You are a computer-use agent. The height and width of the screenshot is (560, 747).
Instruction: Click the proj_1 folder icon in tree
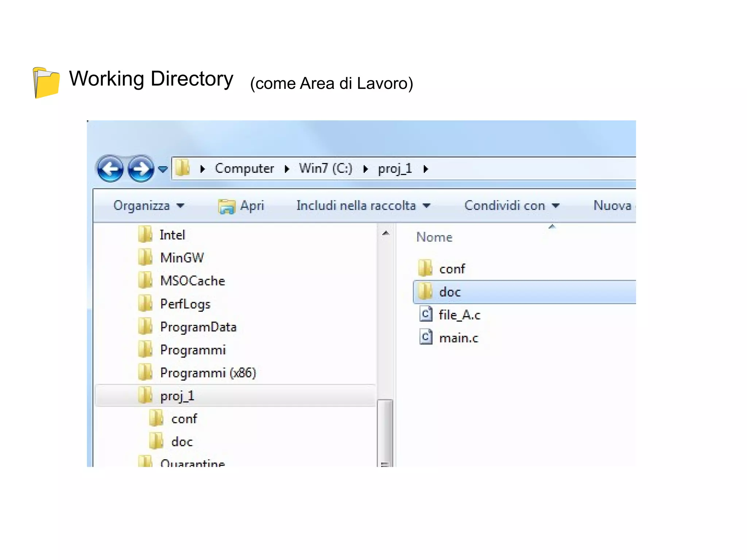click(146, 395)
